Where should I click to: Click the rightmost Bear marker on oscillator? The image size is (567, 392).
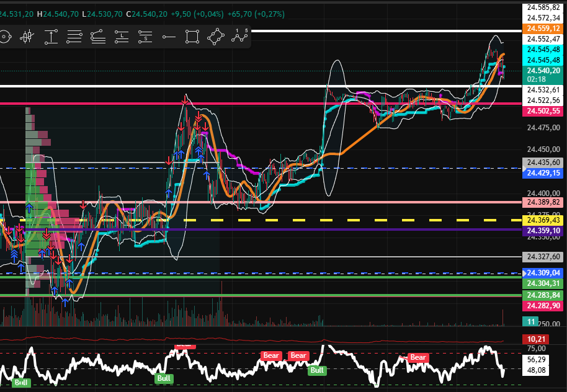[417, 357]
